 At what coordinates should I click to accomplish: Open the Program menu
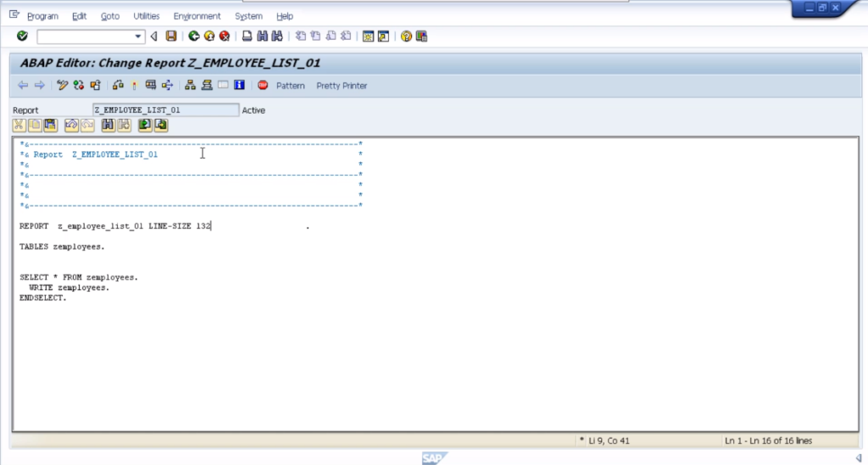42,16
